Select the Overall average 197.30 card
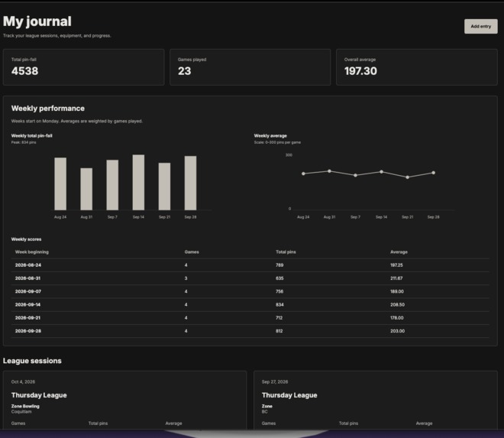The height and width of the screenshot is (438, 504). (417, 67)
